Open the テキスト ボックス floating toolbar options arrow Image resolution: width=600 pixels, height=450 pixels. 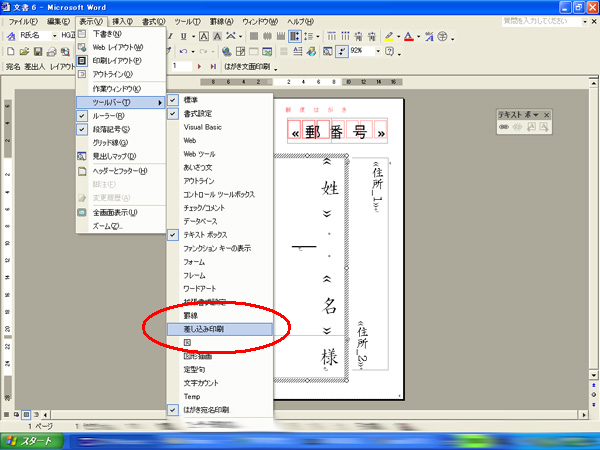(x=536, y=115)
